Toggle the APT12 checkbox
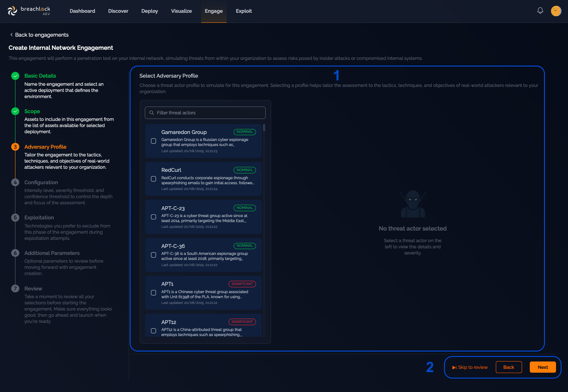The height and width of the screenshot is (392, 568). (x=153, y=331)
